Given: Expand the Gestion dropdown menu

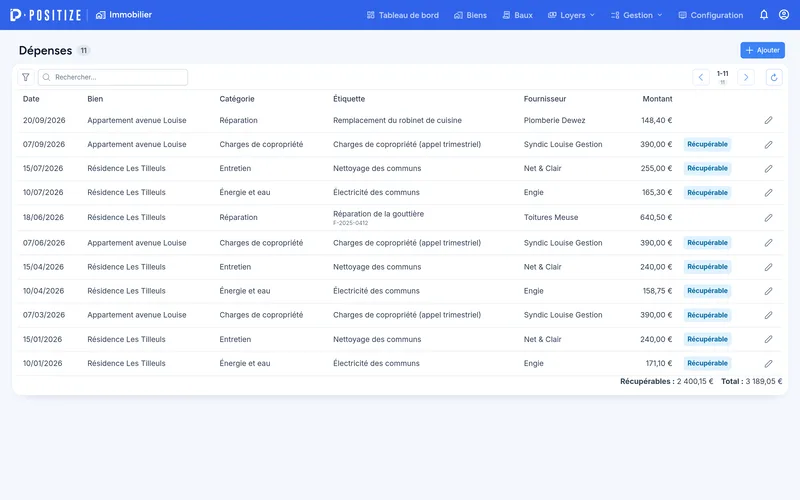Looking at the screenshot, I should click(637, 15).
